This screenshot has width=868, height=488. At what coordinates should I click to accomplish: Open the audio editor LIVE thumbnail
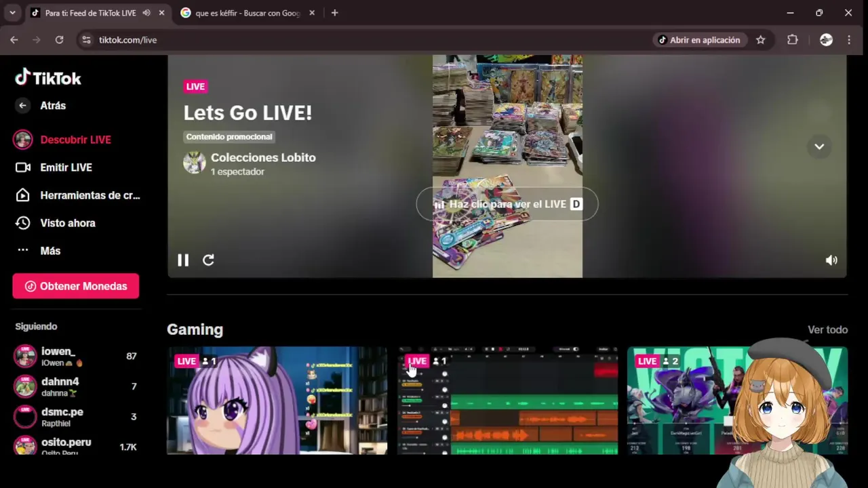(x=507, y=401)
